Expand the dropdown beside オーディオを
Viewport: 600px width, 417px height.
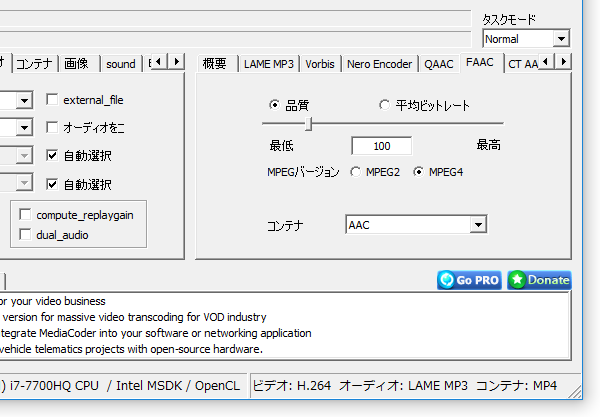(x=24, y=127)
